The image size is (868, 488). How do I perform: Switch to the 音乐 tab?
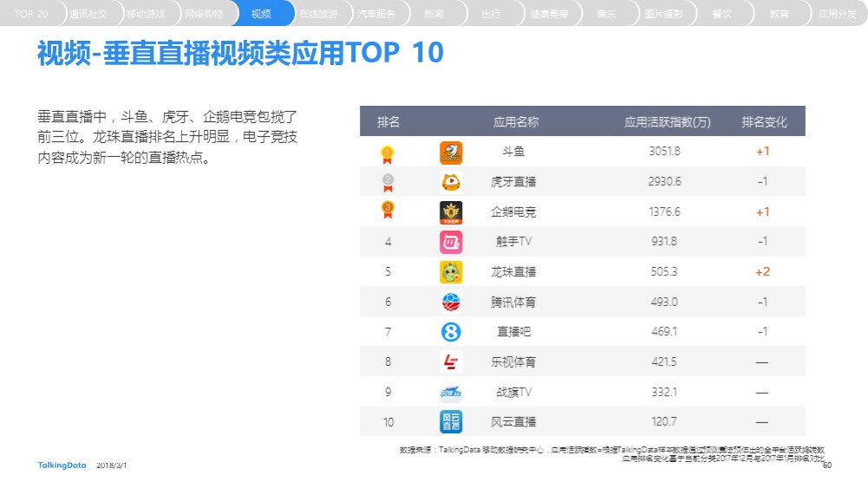coord(607,13)
